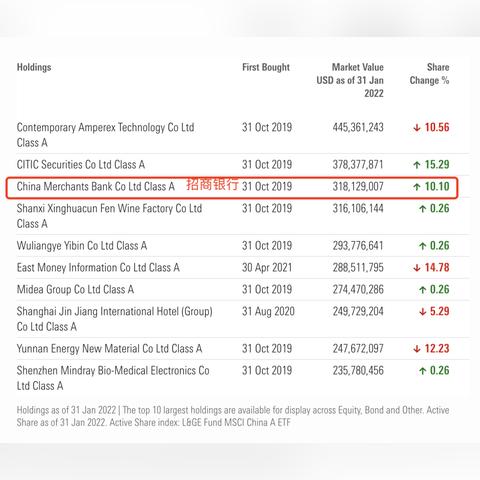
Task: Select Wuliangye Yibin Co Ltd Class A
Action: point(82,246)
